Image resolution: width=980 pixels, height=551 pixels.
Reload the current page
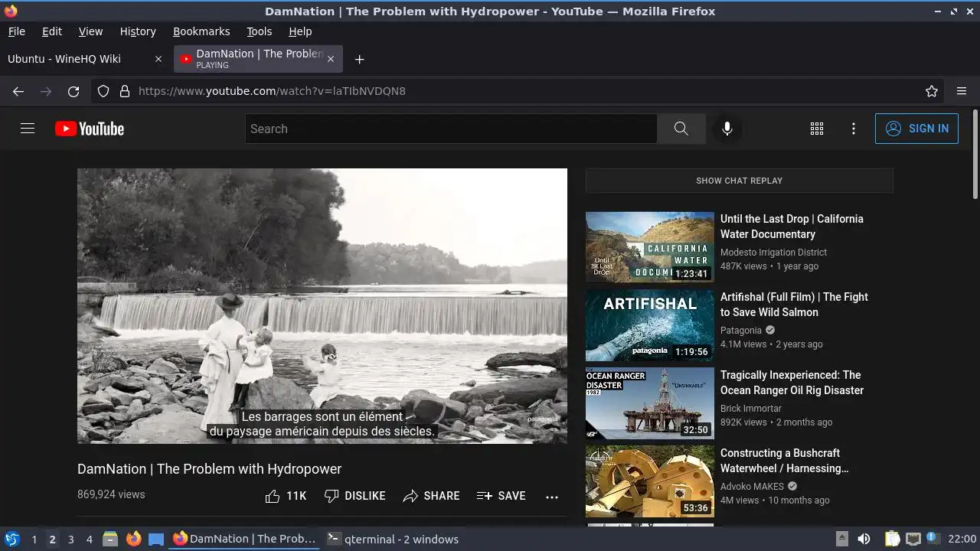click(x=73, y=91)
